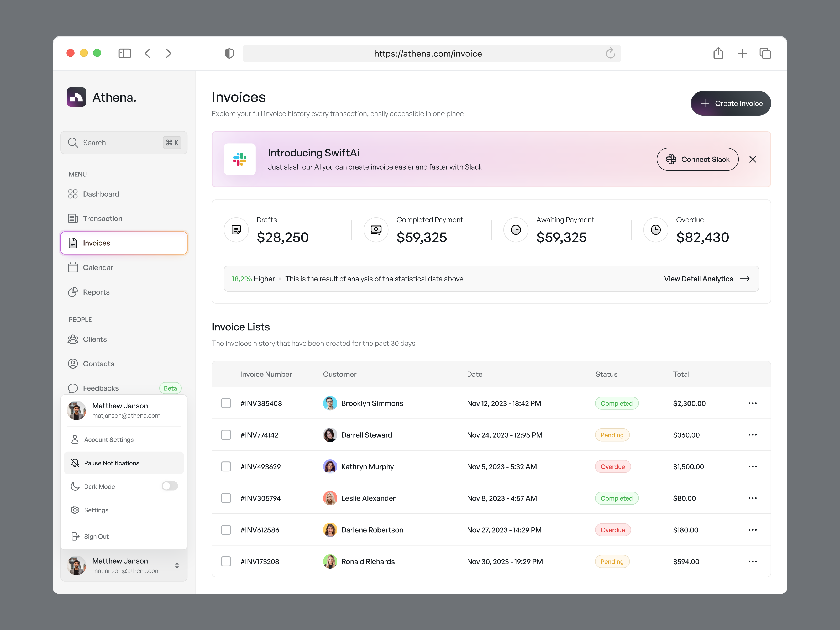The height and width of the screenshot is (630, 840).
Task: Click the Clients icon under People
Action: coord(73,339)
